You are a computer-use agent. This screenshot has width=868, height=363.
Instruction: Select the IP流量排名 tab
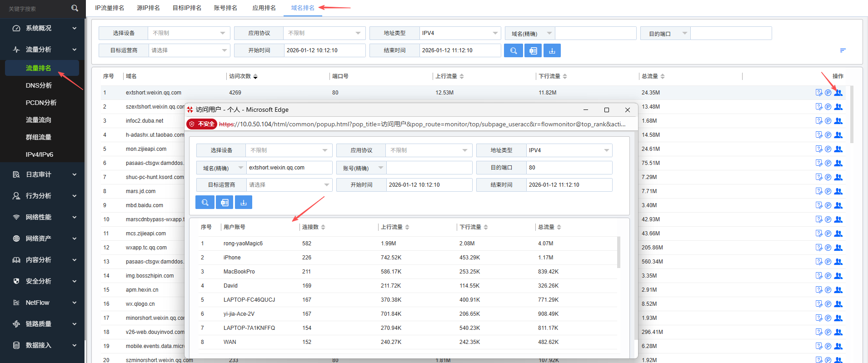[x=110, y=8]
